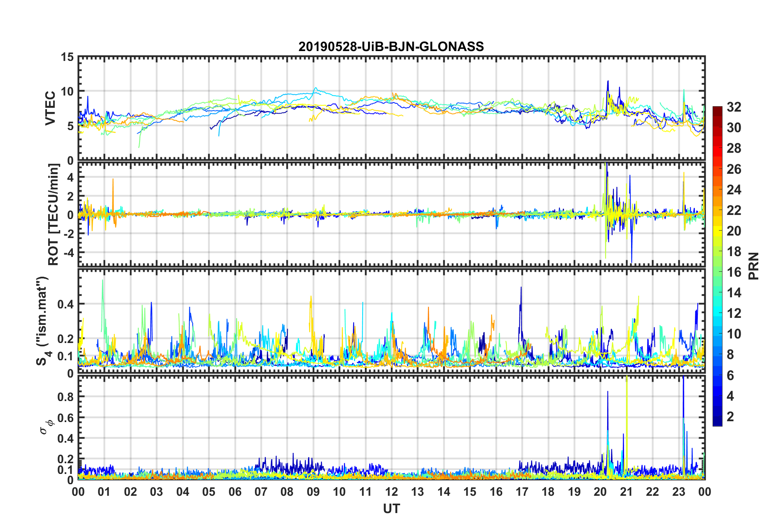Click the plot title 20190528-UiB-BJN-GLONASS
The height and width of the screenshot is (532, 783).
(x=391, y=47)
